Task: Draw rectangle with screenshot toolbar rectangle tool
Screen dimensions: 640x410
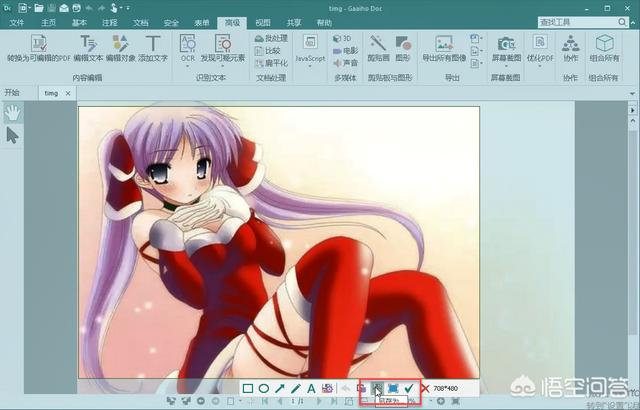Action: tap(248, 388)
